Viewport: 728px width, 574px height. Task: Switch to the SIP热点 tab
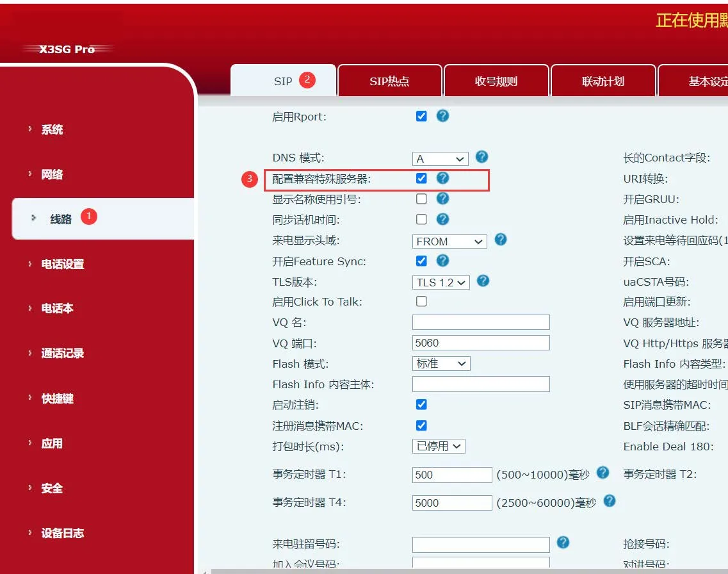389,80
